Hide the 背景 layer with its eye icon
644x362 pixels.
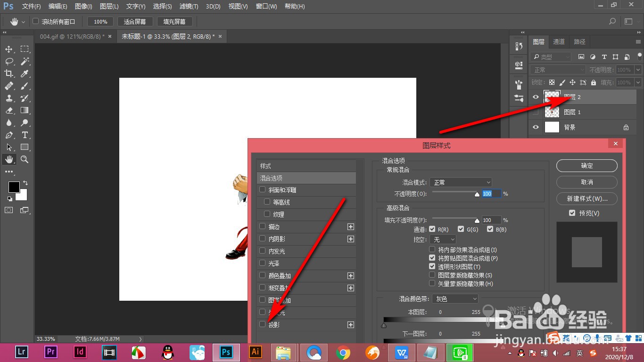tap(535, 127)
